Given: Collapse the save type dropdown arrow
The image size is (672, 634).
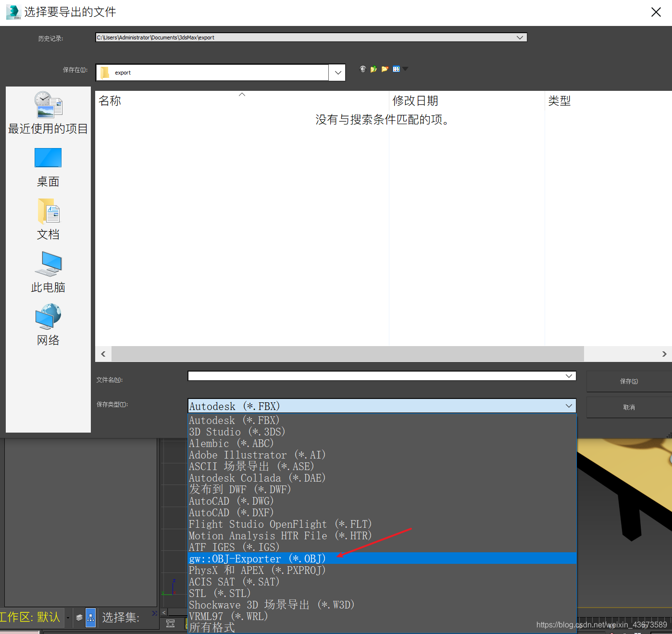Looking at the screenshot, I should [x=569, y=406].
